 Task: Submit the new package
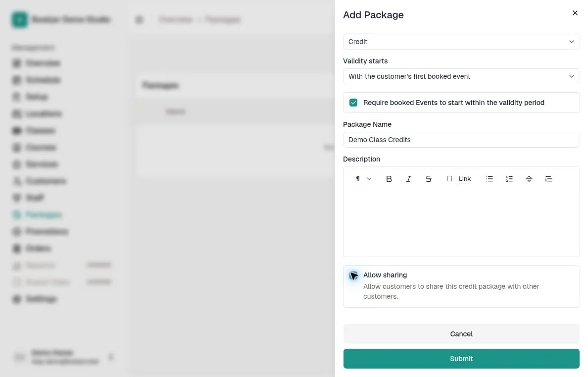click(x=461, y=359)
